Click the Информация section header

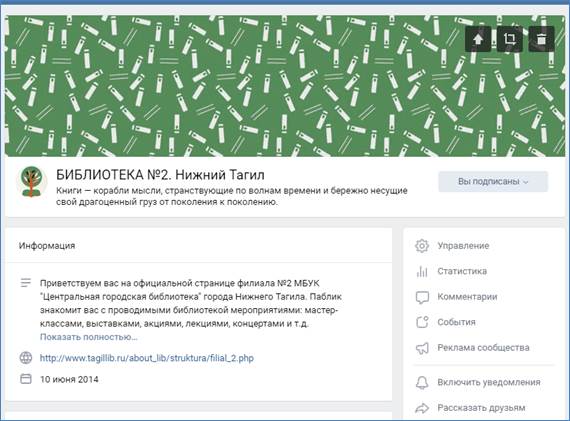[x=47, y=246]
